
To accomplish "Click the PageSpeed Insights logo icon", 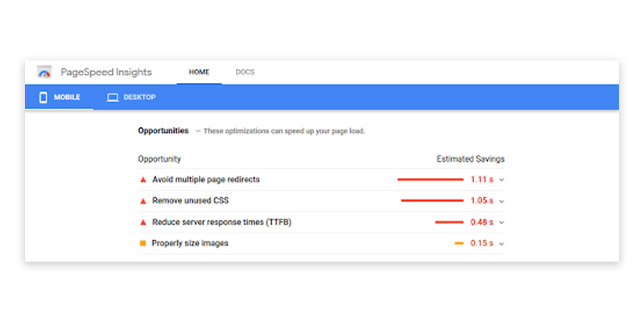I will (44, 72).
